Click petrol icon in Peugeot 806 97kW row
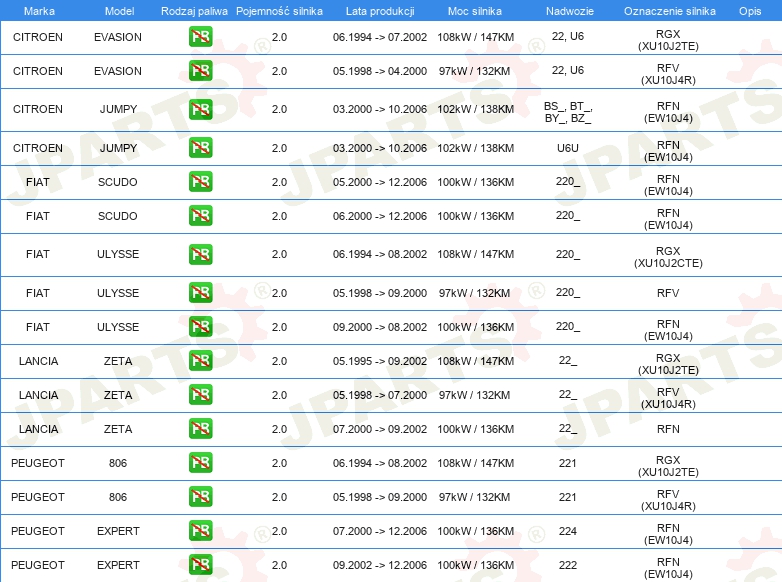This screenshot has height=582, width=782. [200, 496]
